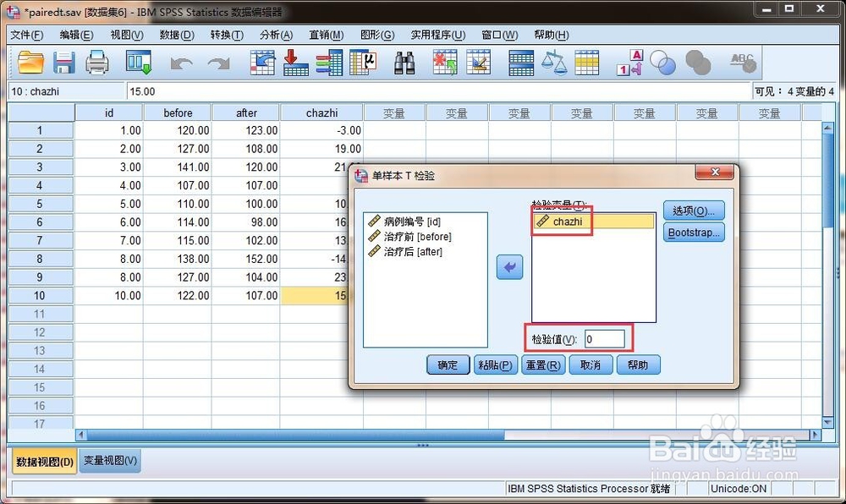Open the 数据(D) menu

click(177, 35)
